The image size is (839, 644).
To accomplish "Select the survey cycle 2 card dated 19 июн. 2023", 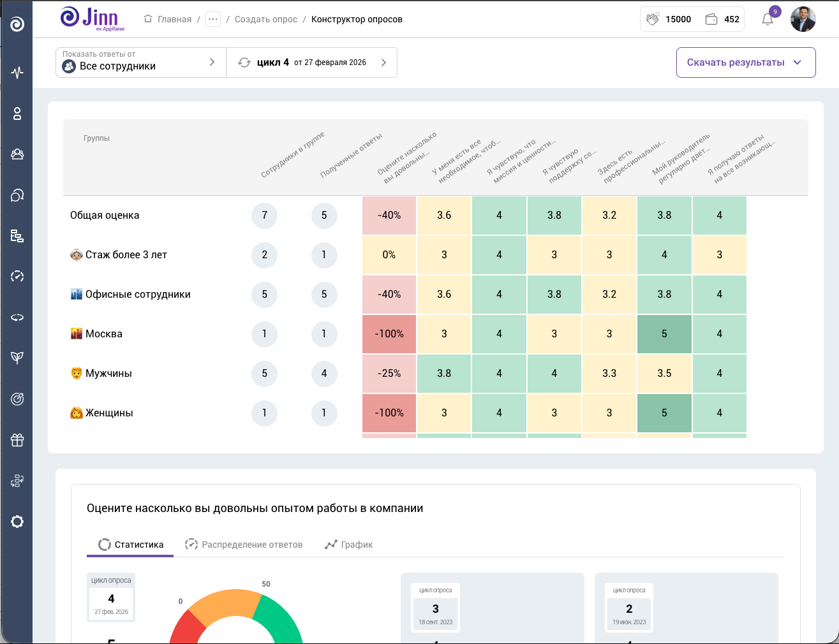I will click(629, 608).
